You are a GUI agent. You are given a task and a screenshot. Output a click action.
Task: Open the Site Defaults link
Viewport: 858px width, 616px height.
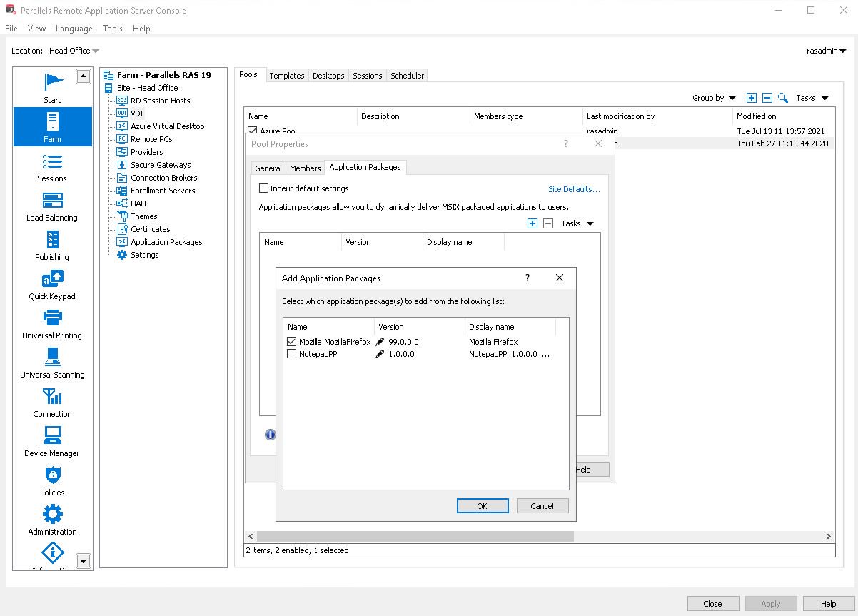574,189
